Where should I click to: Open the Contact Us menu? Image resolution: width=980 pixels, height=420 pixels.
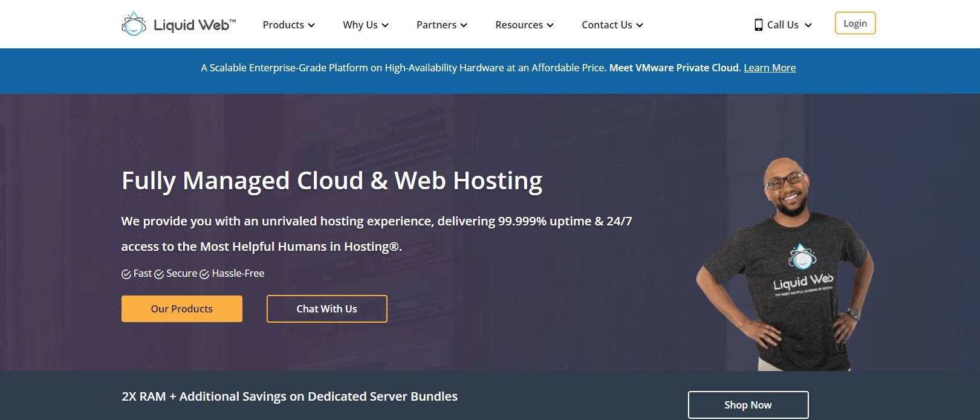click(x=612, y=25)
